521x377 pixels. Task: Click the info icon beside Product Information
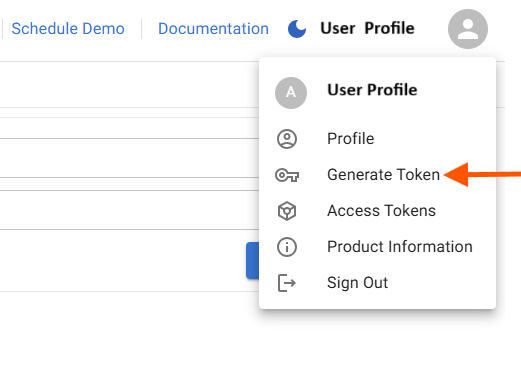(x=287, y=247)
